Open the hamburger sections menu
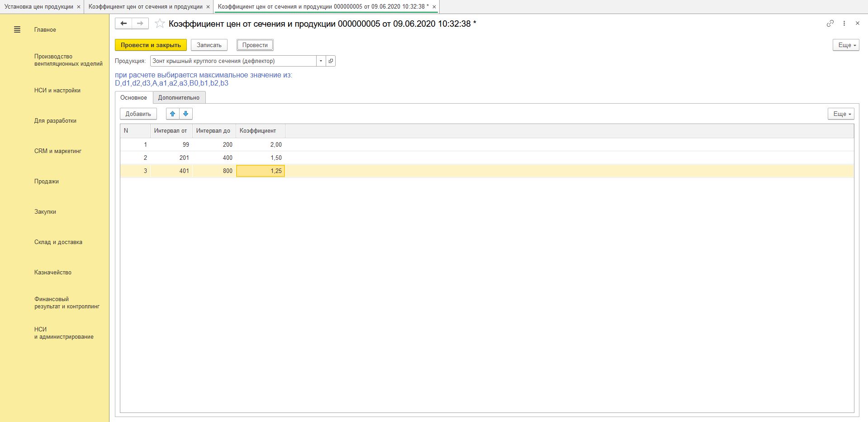The height and width of the screenshot is (422, 868). (x=17, y=30)
